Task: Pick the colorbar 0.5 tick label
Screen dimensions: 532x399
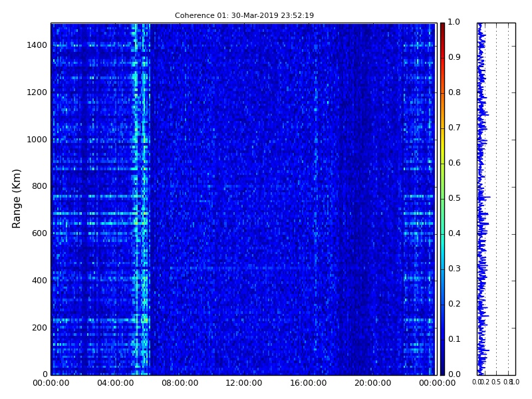Action: 454,198
